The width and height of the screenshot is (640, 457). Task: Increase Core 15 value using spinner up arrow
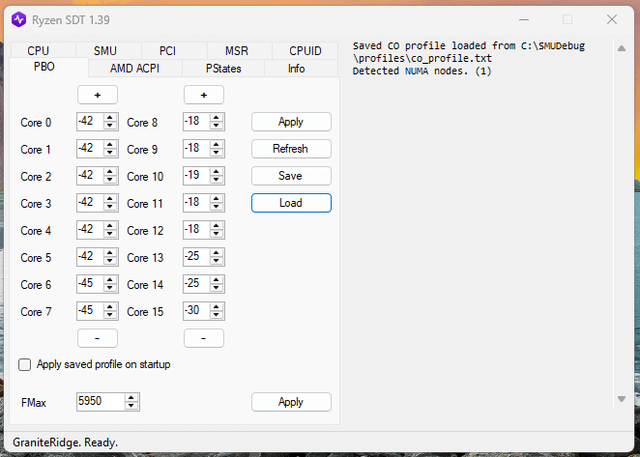pos(216,307)
